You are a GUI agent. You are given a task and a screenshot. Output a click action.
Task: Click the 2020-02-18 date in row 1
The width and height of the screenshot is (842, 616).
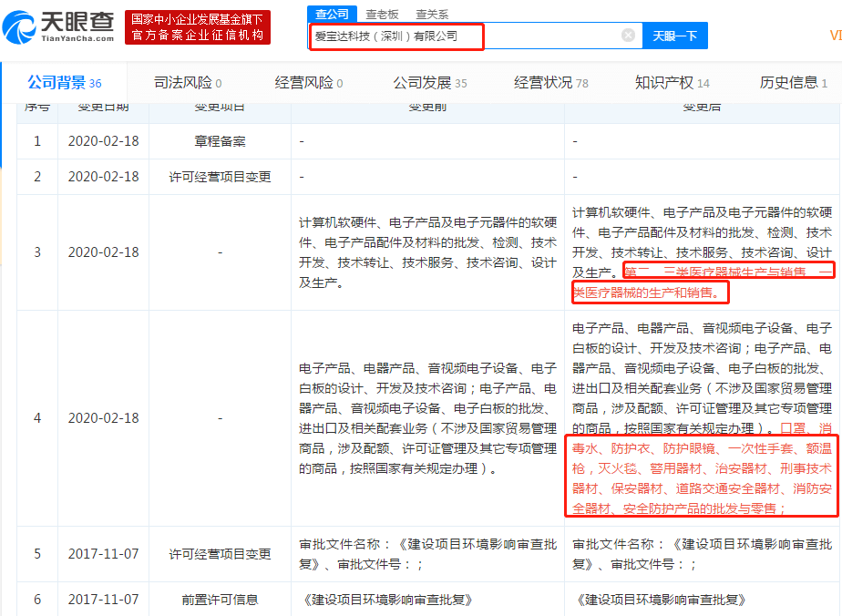pos(104,141)
